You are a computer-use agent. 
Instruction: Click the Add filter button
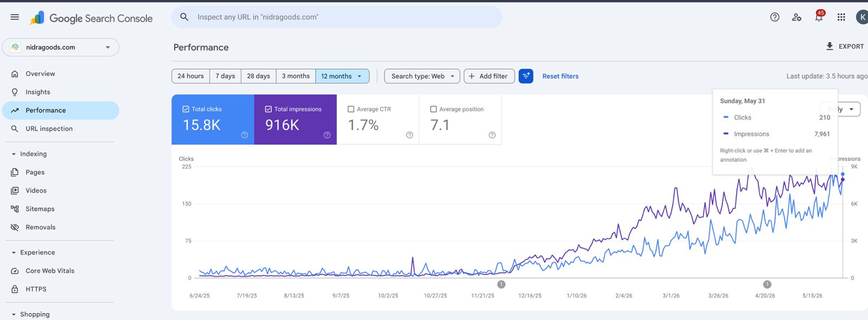pos(489,76)
